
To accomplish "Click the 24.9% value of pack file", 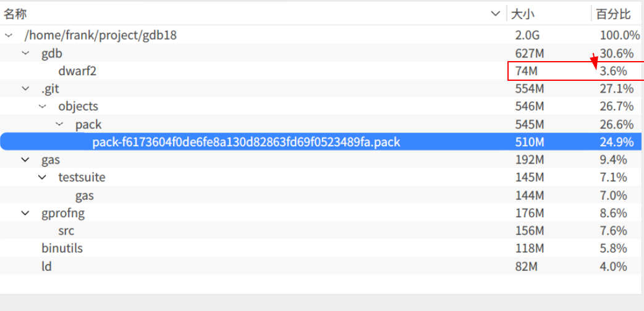I will pos(616,143).
